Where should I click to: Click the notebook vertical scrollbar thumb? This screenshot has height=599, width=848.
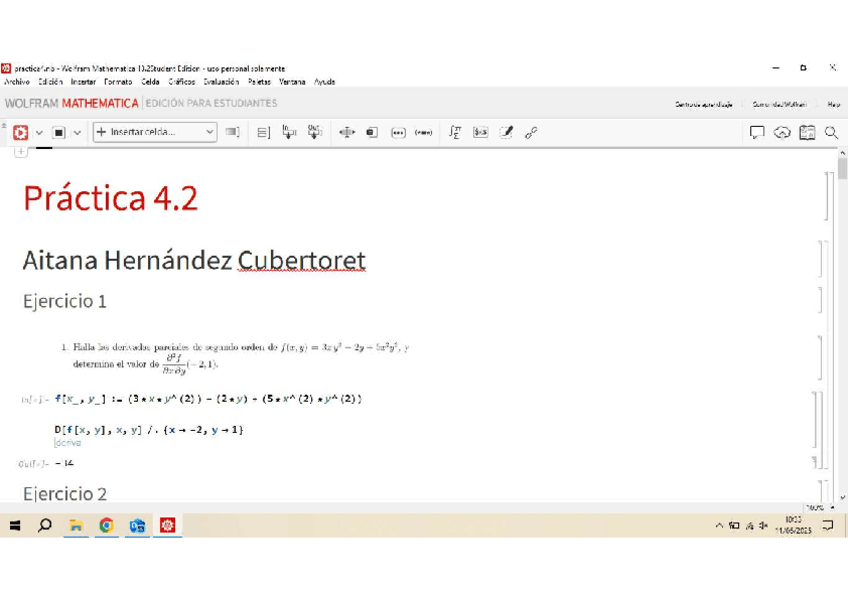pos(843,168)
